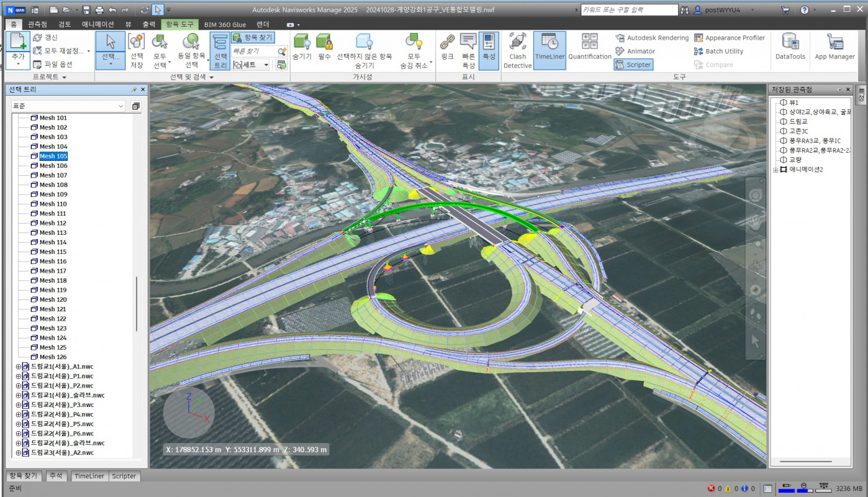Open the BIM 360 Glue tab
The image size is (868, 497).
[x=225, y=24]
